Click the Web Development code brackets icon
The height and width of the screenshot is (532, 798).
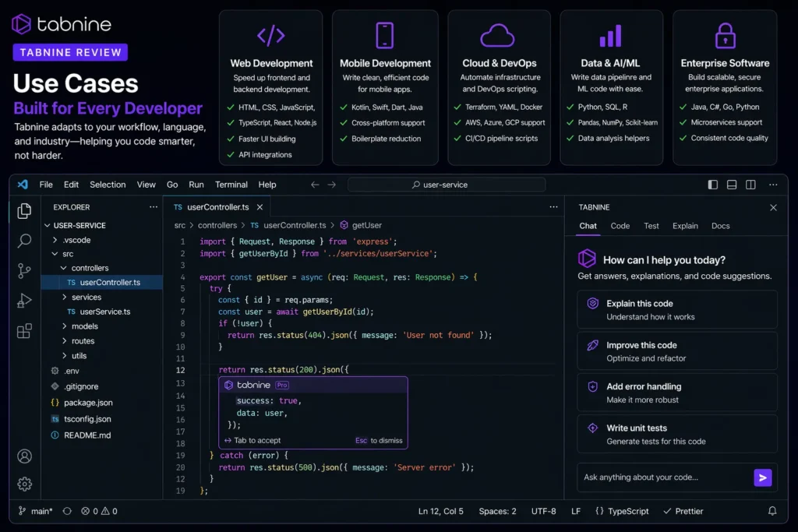tap(270, 36)
